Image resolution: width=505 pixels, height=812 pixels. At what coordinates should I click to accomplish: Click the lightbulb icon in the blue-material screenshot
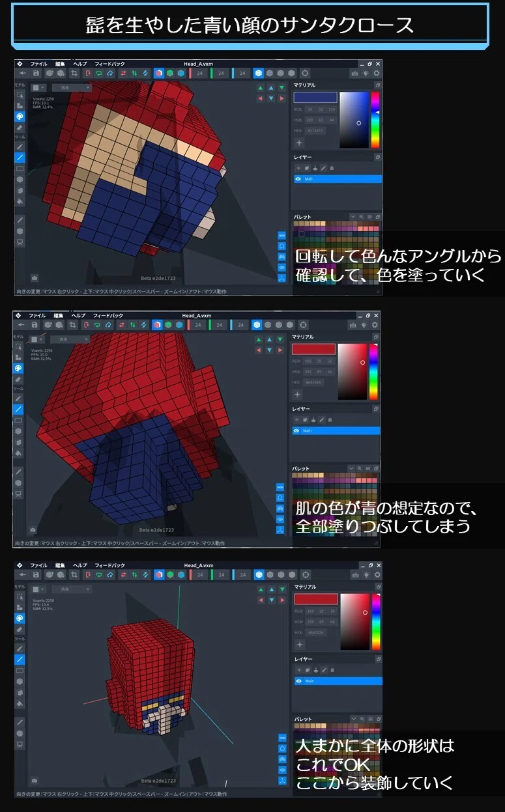366,74
